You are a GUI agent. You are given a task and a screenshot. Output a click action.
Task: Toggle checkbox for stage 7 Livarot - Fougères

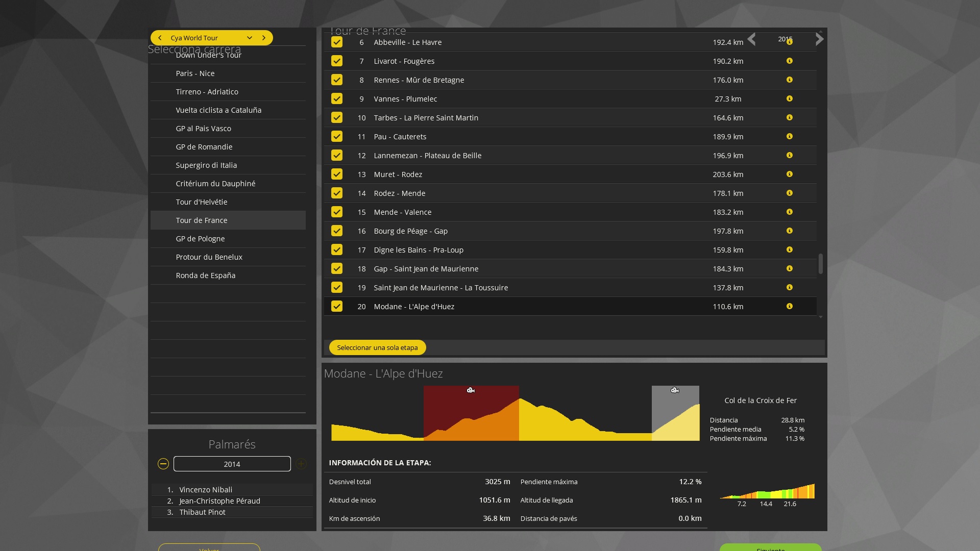pos(337,61)
